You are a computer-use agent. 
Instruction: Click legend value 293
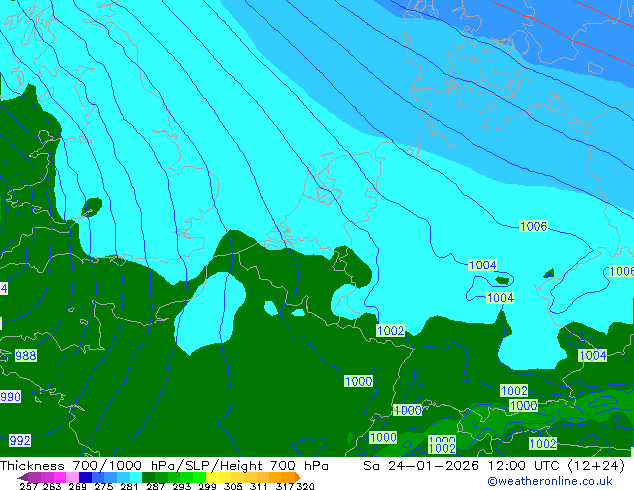(x=181, y=486)
